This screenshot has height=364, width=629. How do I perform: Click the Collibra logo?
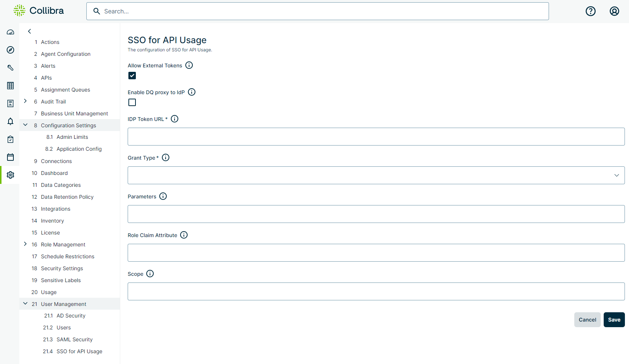tap(39, 11)
